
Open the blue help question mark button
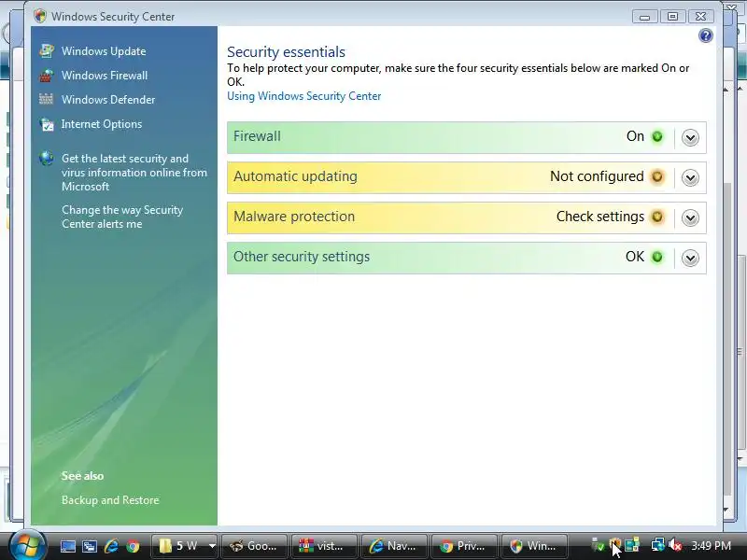coord(706,35)
